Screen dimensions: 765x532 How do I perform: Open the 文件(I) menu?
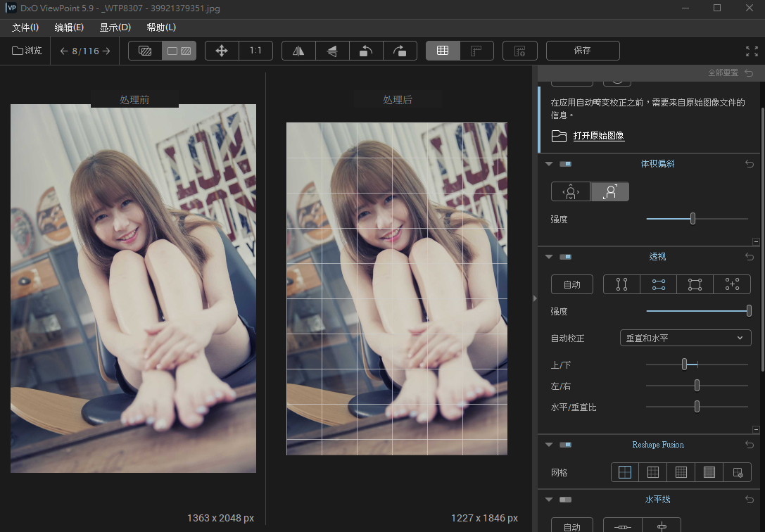(x=25, y=27)
